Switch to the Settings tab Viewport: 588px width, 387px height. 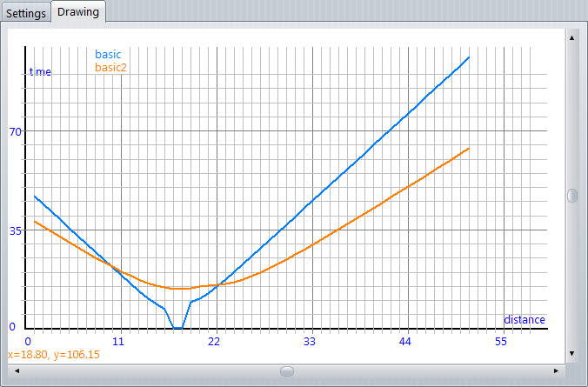click(25, 12)
